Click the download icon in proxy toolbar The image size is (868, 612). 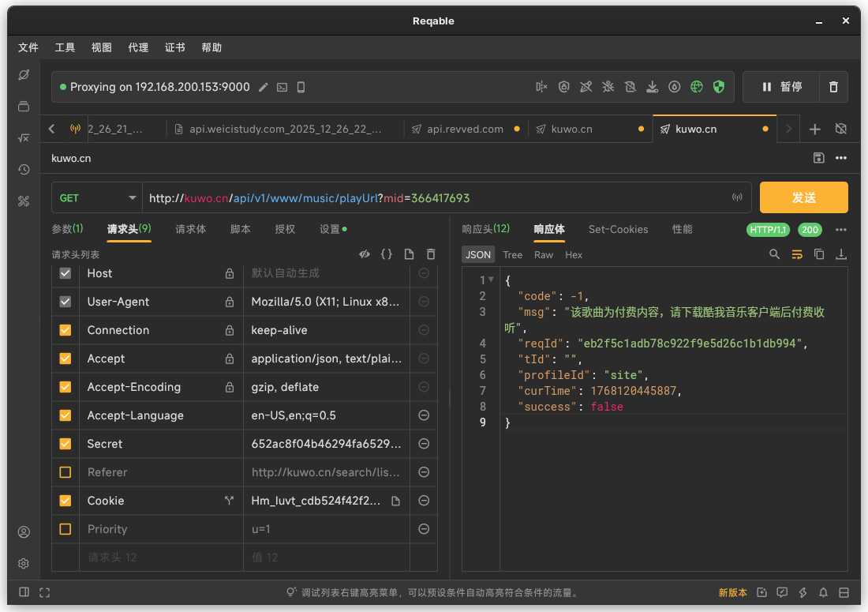pos(652,87)
